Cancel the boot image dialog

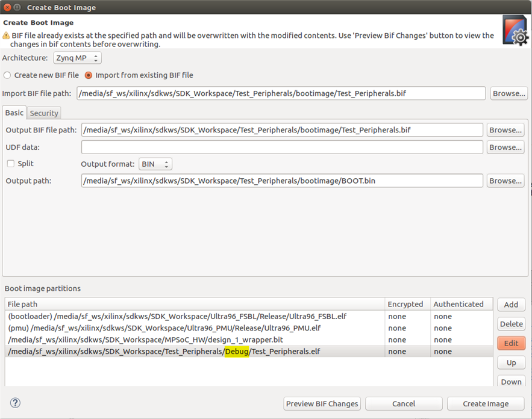coord(404,403)
